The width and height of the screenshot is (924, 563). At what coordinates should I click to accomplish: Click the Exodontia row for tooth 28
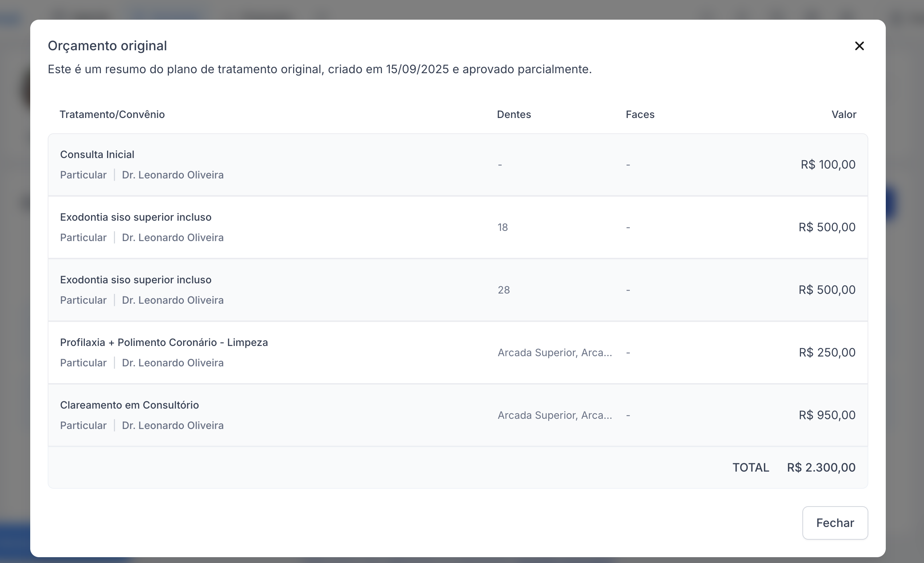click(136, 280)
